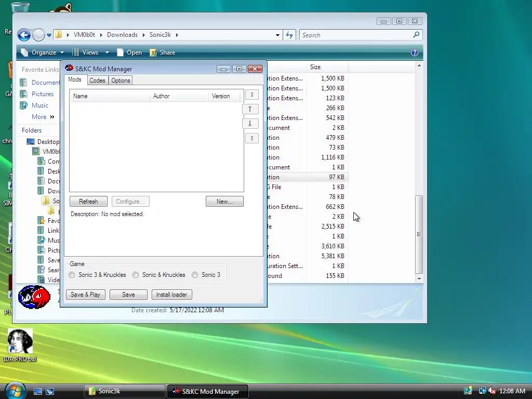Image resolution: width=532 pixels, height=399 pixels.
Task: Click the Sonic and Knuckles file preview thumbnail
Action: [34, 297]
